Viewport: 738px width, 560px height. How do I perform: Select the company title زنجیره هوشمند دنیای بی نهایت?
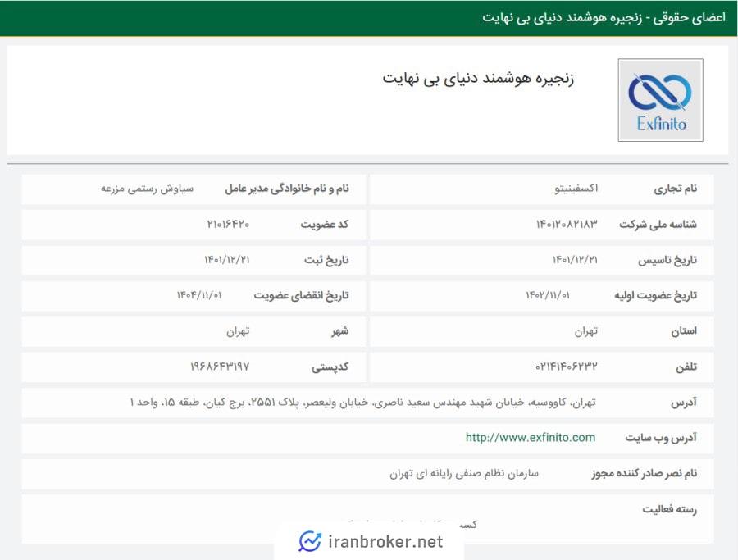478,78
